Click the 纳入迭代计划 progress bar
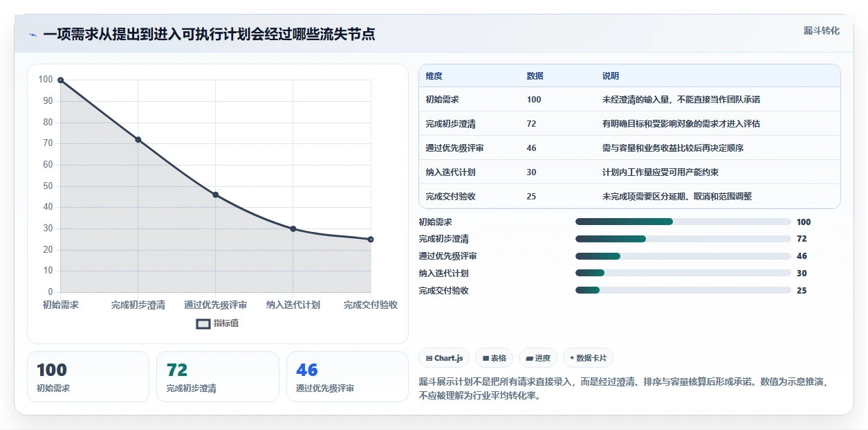The image size is (868, 430). point(683,274)
